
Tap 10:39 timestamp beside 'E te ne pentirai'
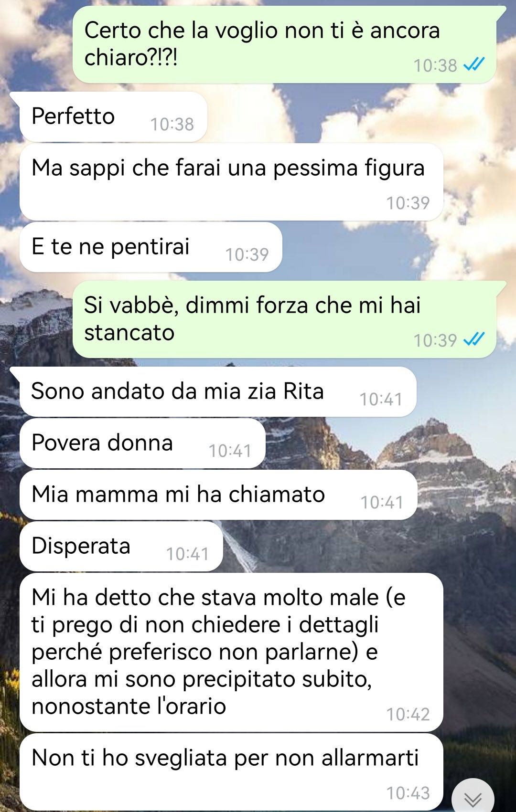click(x=247, y=254)
